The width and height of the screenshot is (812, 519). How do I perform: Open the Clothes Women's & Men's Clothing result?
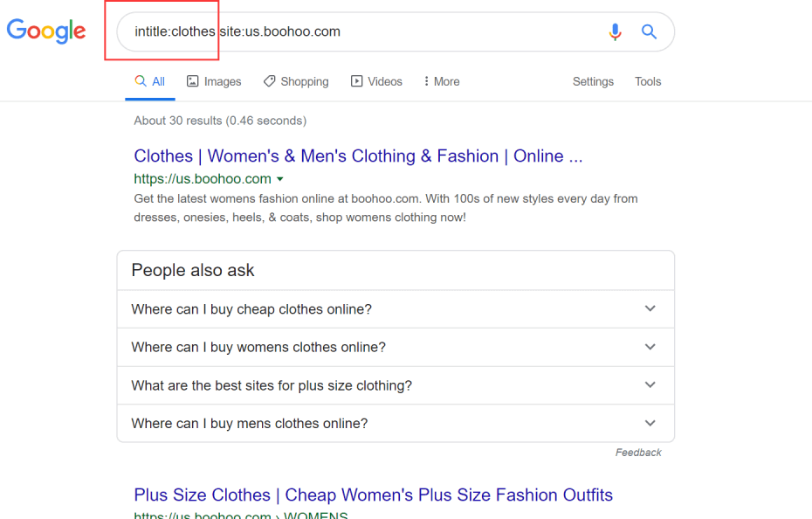pyautogui.click(x=358, y=156)
